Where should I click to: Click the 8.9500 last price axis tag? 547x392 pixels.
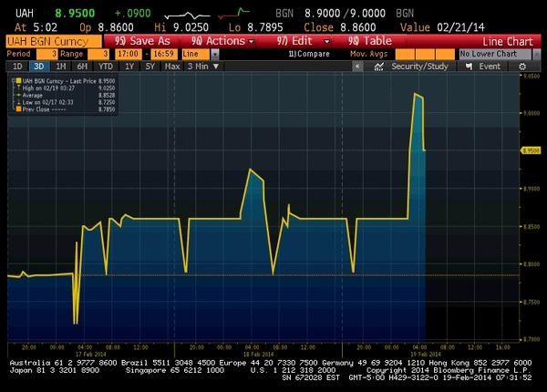coord(531,150)
